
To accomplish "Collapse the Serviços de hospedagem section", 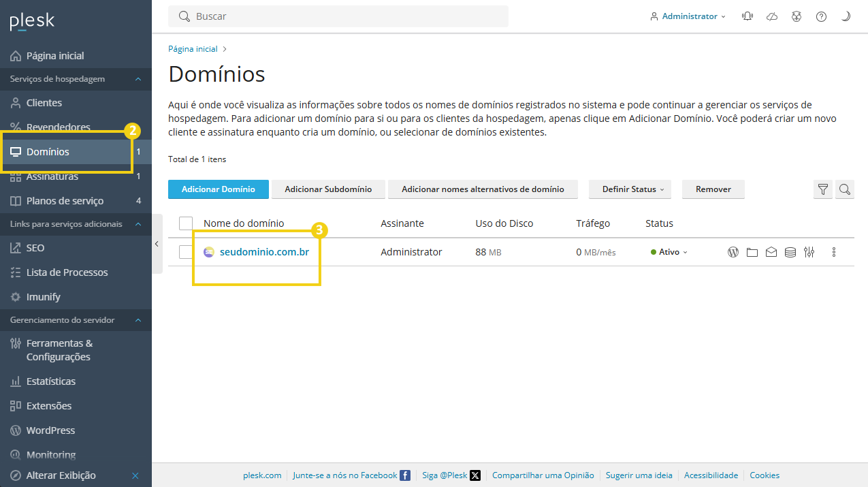I will click(138, 79).
